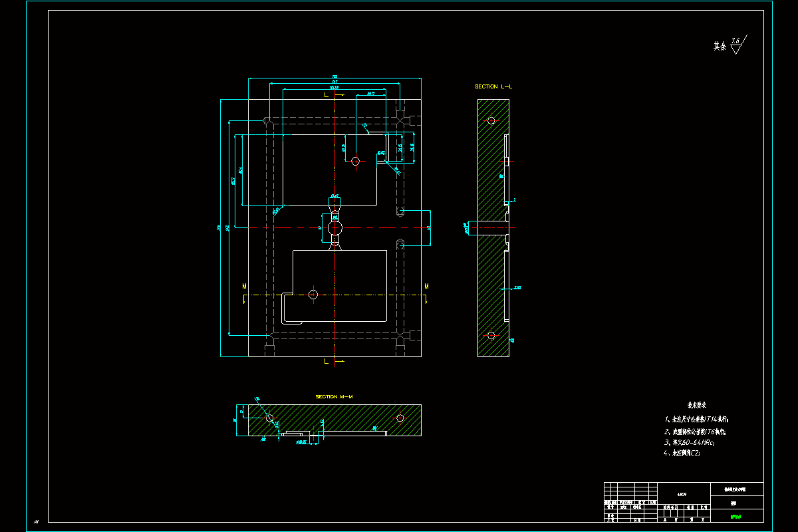Click the central sprue circle on plate

point(334,227)
